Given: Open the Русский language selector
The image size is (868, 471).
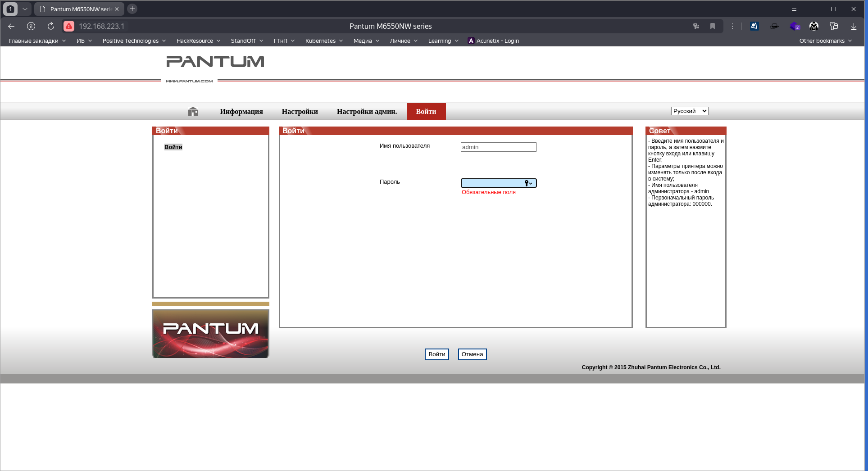Looking at the screenshot, I should click(x=690, y=111).
